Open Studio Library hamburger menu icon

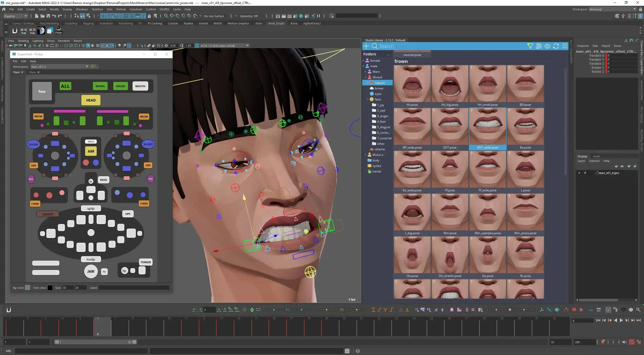[x=565, y=46]
